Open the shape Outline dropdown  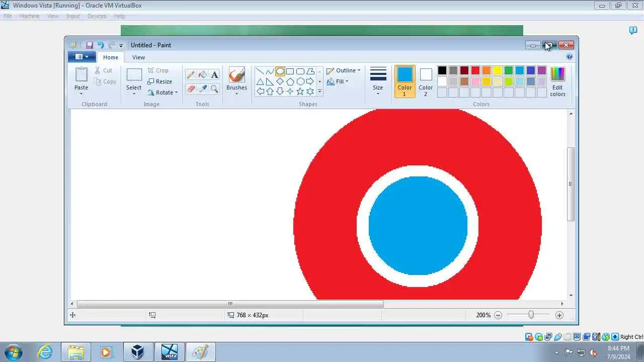[343, 70]
